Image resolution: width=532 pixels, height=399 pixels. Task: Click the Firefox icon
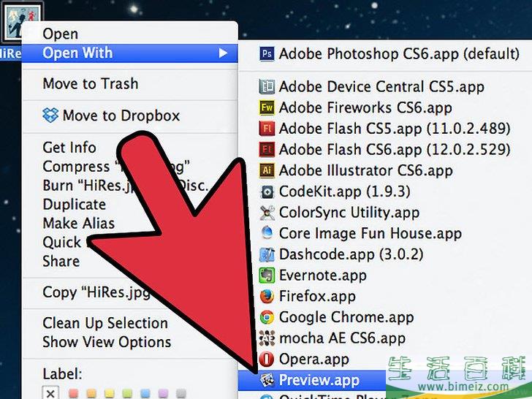point(267,296)
